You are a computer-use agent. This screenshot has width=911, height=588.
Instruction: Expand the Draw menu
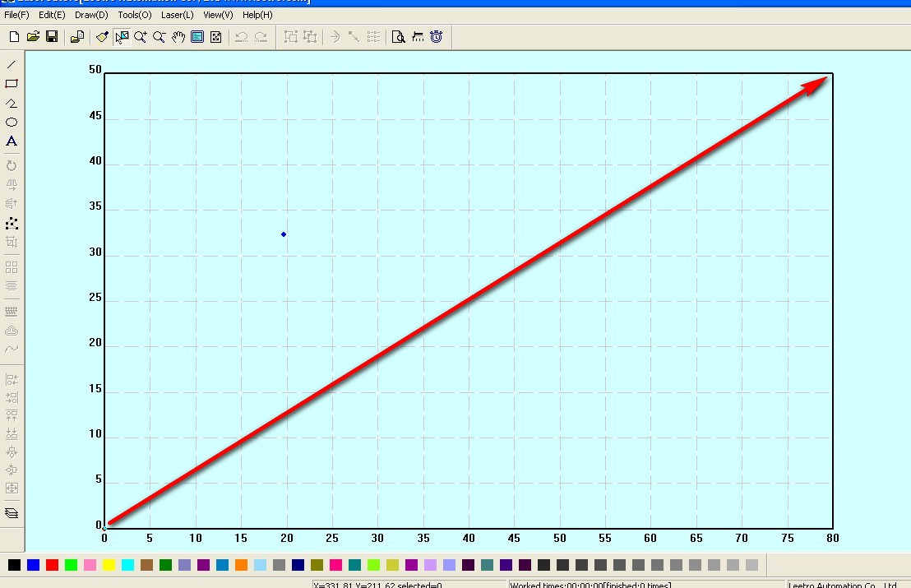click(x=91, y=15)
